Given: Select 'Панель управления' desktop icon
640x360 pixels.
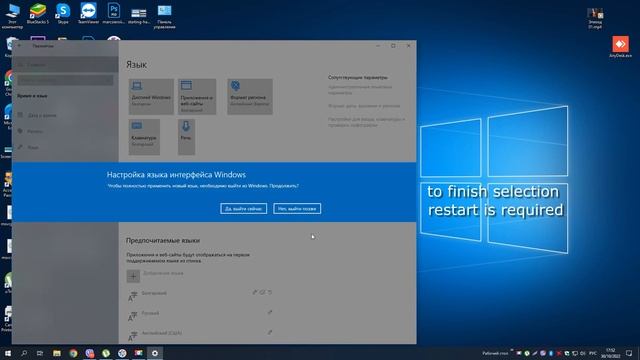Looking at the screenshot, I should 164,16.
